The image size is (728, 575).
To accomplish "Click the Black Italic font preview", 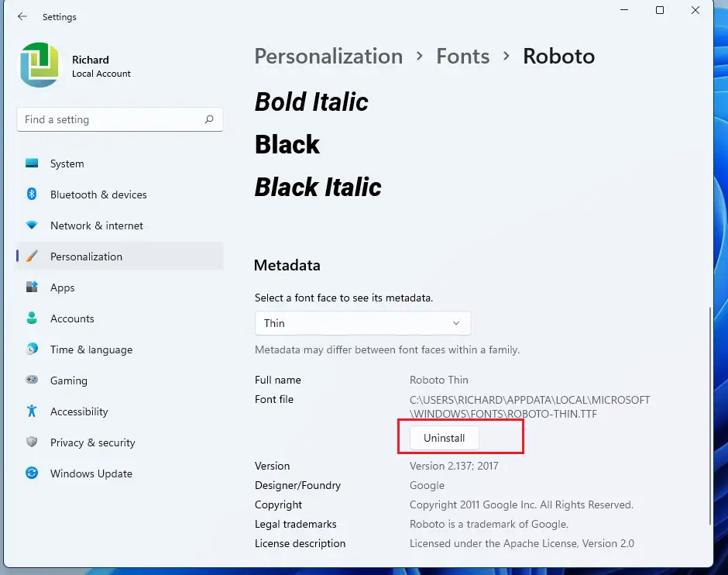I will [x=318, y=188].
